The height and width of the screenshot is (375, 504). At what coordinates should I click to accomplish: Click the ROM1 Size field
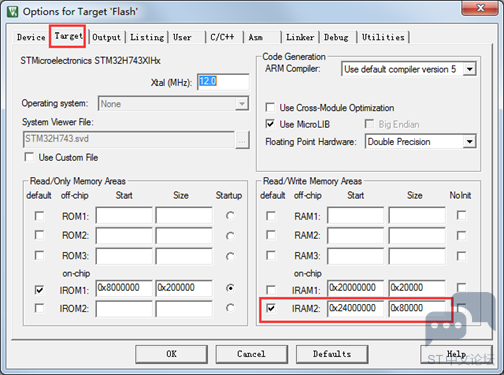(184, 216)
